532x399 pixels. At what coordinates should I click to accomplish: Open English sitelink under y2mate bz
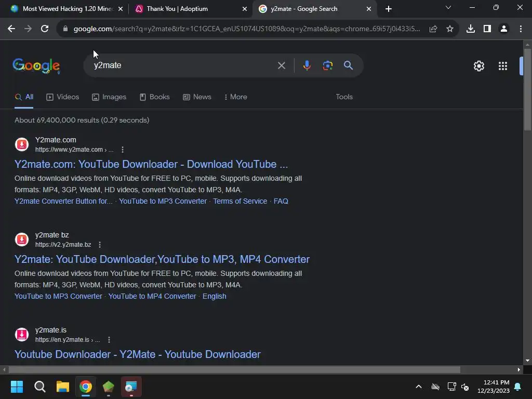[215, 296]
